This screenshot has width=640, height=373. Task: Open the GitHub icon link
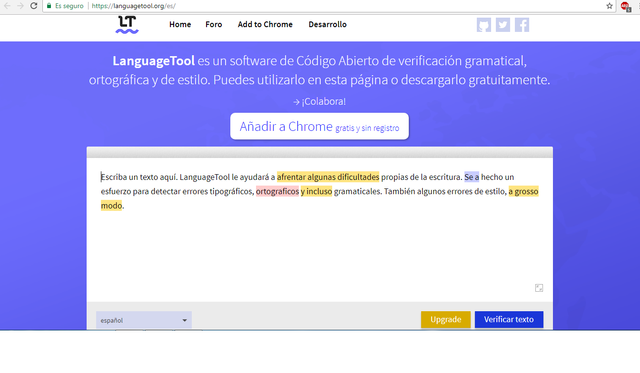[x=484, y=25]
